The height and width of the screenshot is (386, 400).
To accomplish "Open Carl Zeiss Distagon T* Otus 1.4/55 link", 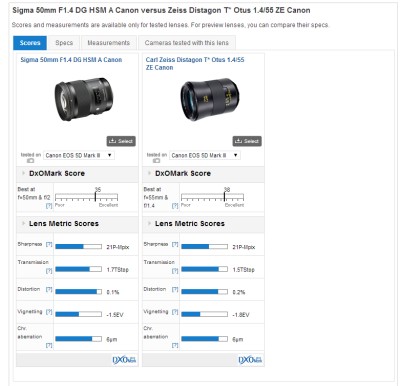I will point(195,63).
